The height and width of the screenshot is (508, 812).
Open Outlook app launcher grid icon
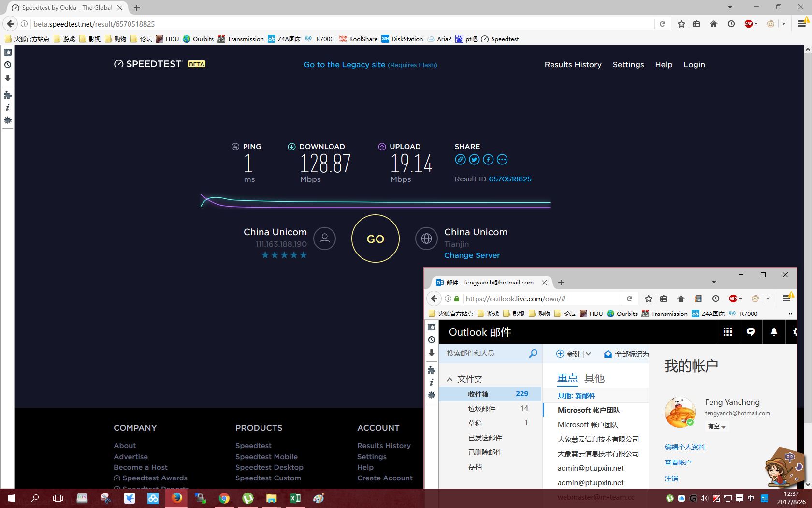click(x=727, y=332)
